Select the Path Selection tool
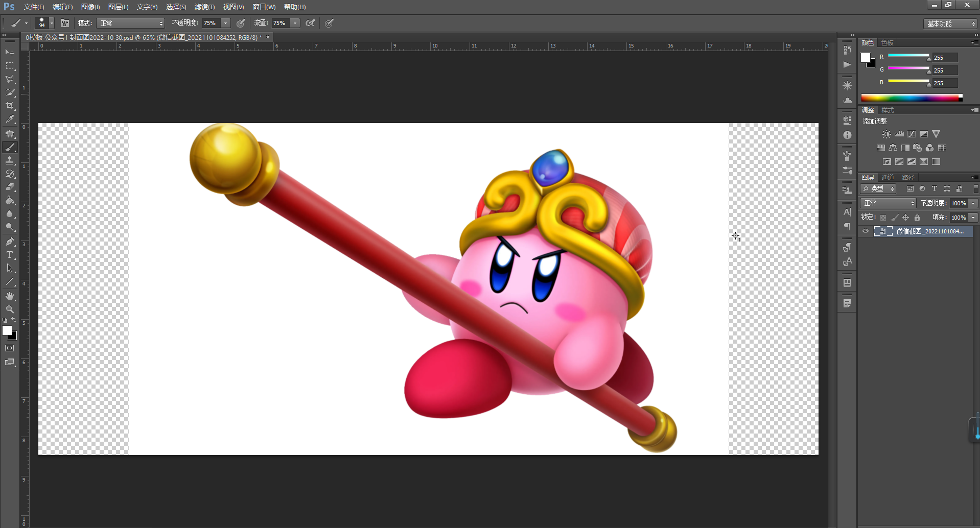Image resolution: width=980 pixels, height=528 pixels. click(x=10, y=268)
